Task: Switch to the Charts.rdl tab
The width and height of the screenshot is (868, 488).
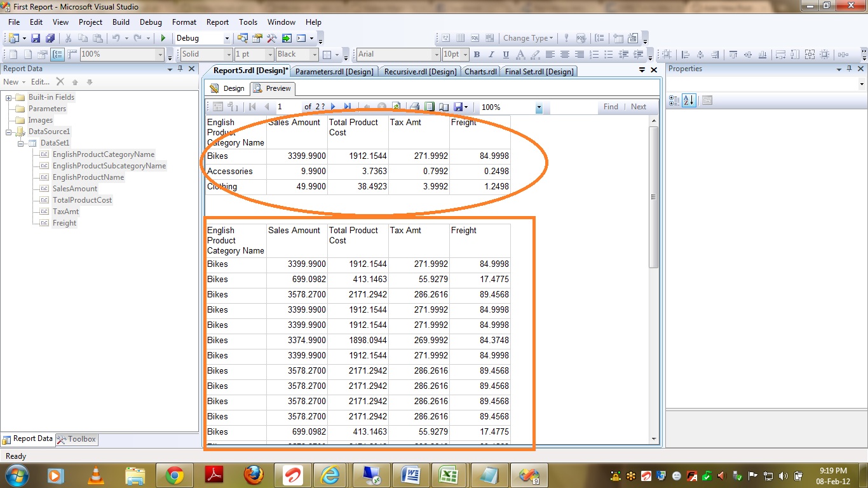Action: click(480, 72)
